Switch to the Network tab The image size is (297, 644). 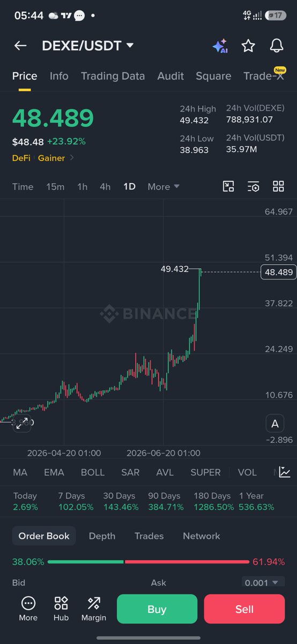(202, 536)
